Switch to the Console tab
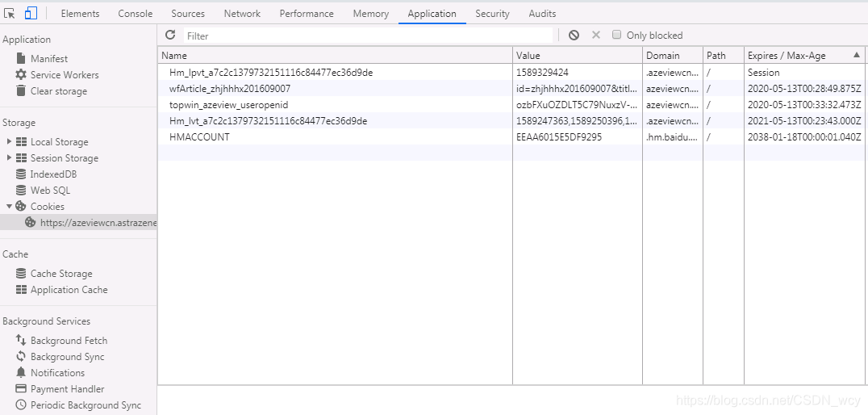 [x=135, y=14]
